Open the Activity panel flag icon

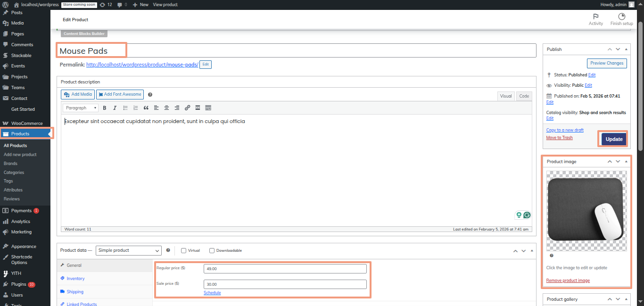point(595,17)
